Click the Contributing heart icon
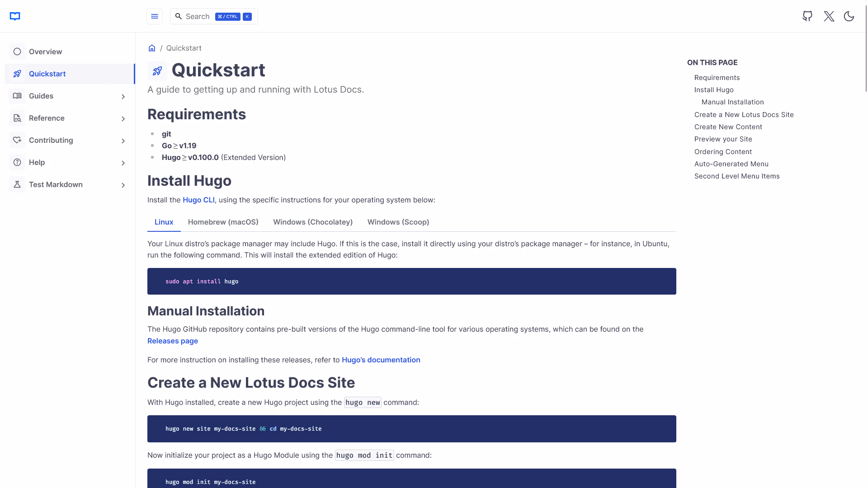Viewport: 868px width, 488px height. (x=17, y=140)
